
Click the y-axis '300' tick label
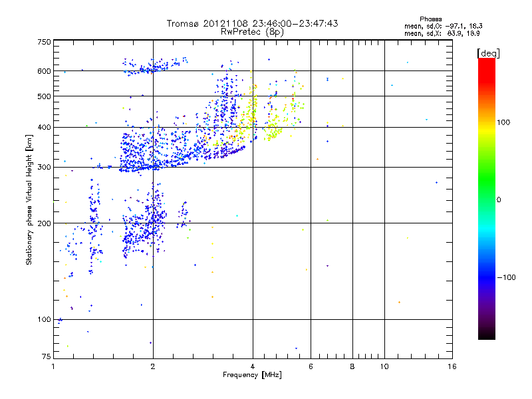[x=44, y=168]
